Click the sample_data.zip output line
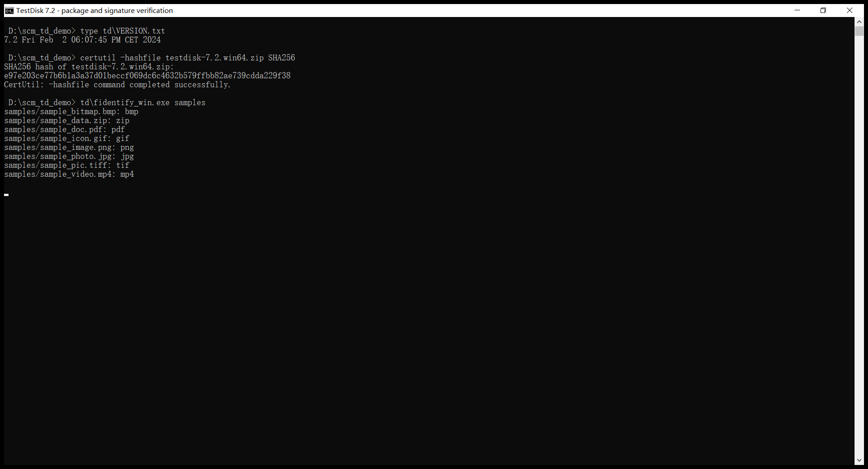Viewport: 868px width, 469px height. [x=67, y=120]
